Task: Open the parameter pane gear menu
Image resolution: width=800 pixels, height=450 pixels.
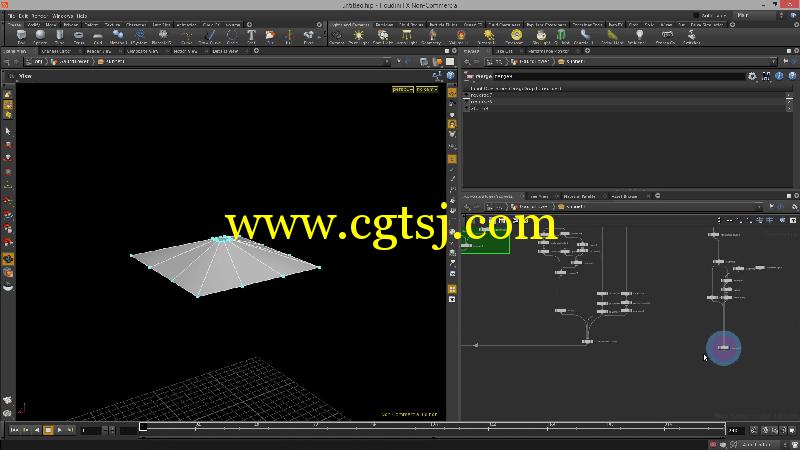Action: [752, 76]
